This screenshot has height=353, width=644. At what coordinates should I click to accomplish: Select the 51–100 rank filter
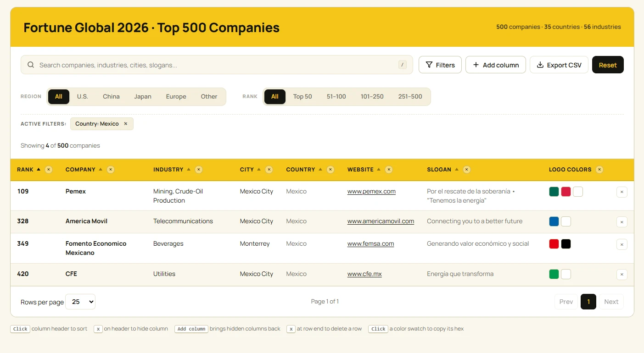[x=336, y=97]
